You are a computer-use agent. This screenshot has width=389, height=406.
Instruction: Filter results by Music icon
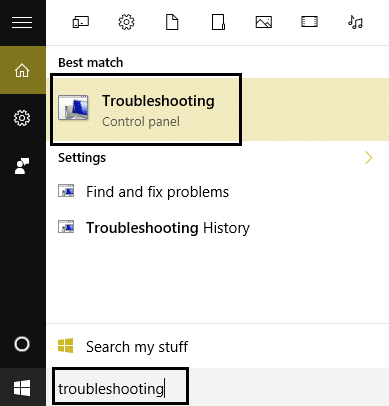tap(355, 22)
